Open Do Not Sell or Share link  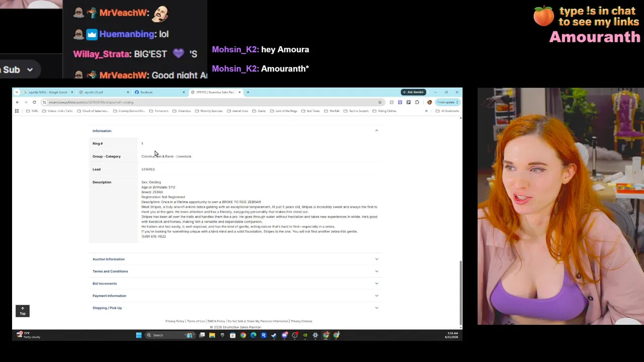[258, 321]
